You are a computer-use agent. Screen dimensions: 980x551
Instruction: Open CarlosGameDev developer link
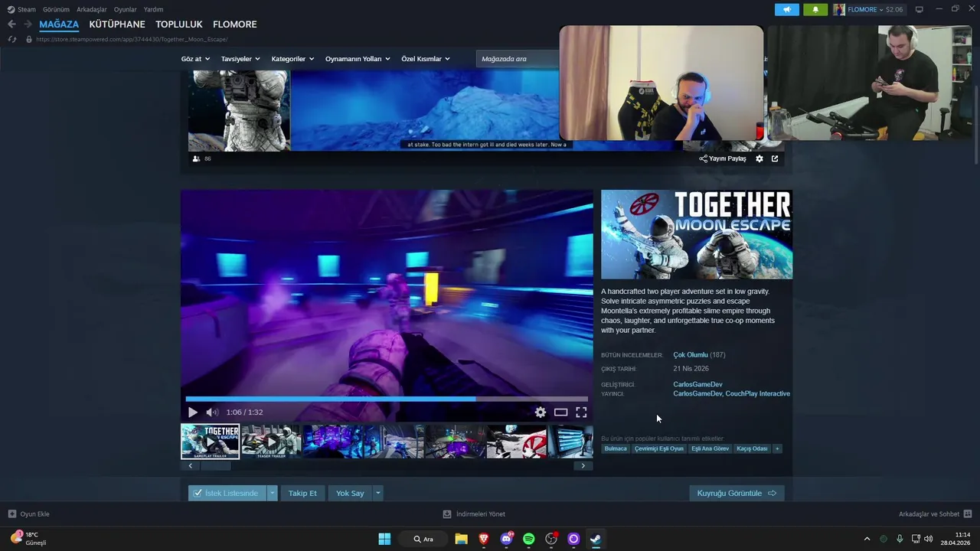[697, 384]
